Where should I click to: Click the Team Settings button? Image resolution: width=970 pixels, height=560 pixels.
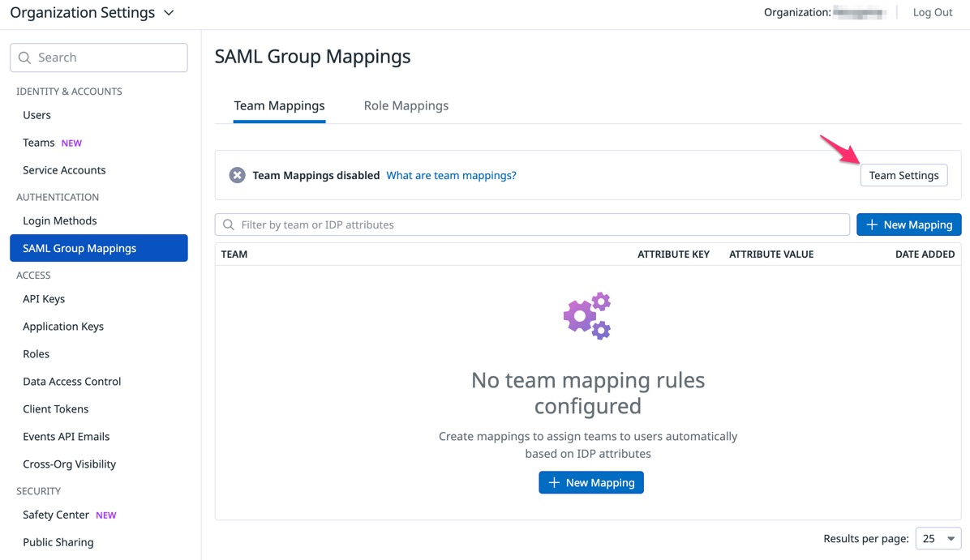pyautogui.click(x=903, y=174)
